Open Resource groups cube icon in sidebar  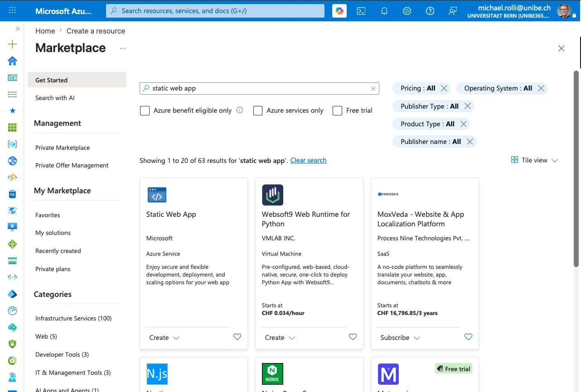pyautogui.click(x=12, y=144)
